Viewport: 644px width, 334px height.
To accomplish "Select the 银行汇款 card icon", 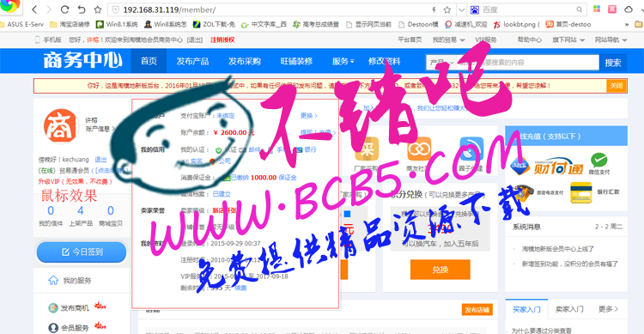I will click(581, 192).
